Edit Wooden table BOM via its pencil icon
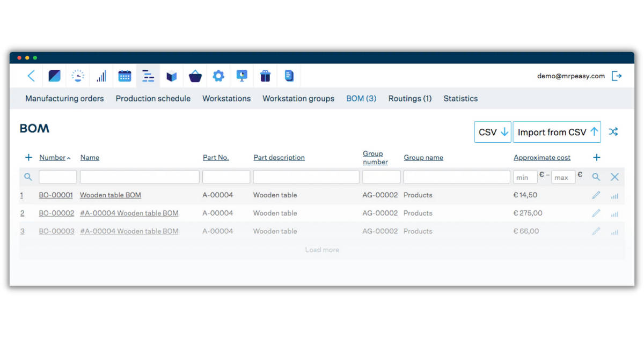 pyautogui.click(x=596, y=195)
